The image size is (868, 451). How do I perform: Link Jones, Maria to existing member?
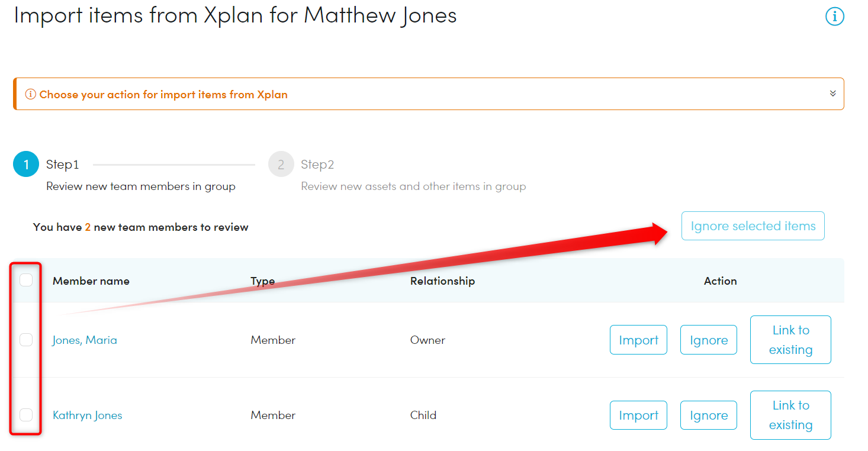coord(790,340)
